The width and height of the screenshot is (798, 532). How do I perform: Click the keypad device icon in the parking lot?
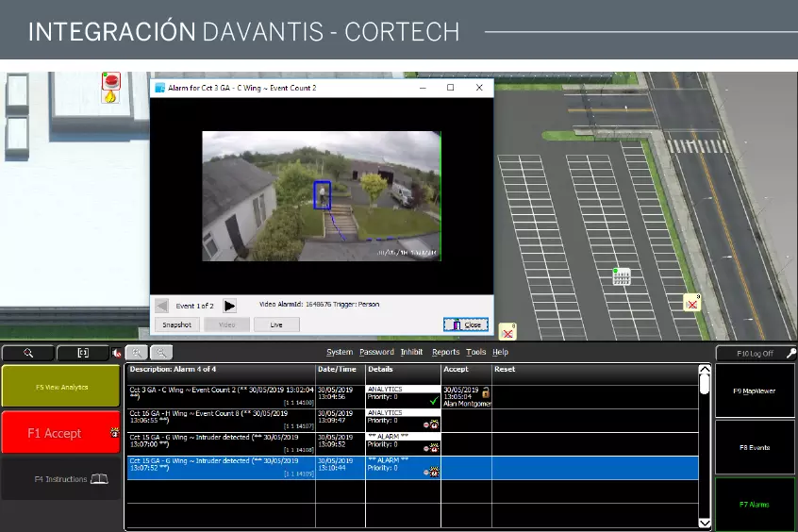pos(621,276)
